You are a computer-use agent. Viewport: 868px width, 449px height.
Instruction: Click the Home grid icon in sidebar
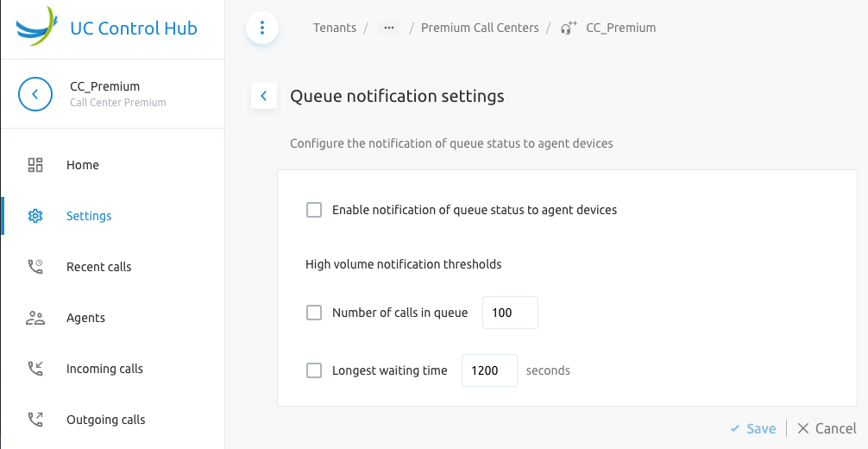(x=35, y=165)
